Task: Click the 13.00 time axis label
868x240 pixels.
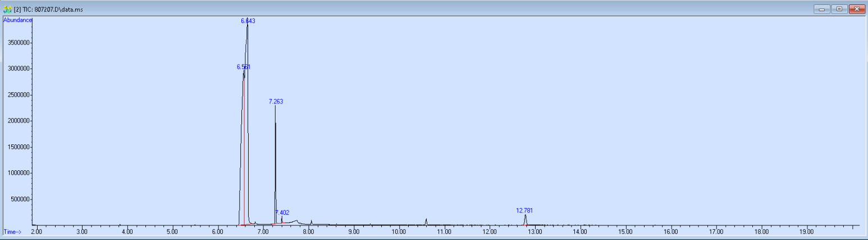Action: [535, 232]
